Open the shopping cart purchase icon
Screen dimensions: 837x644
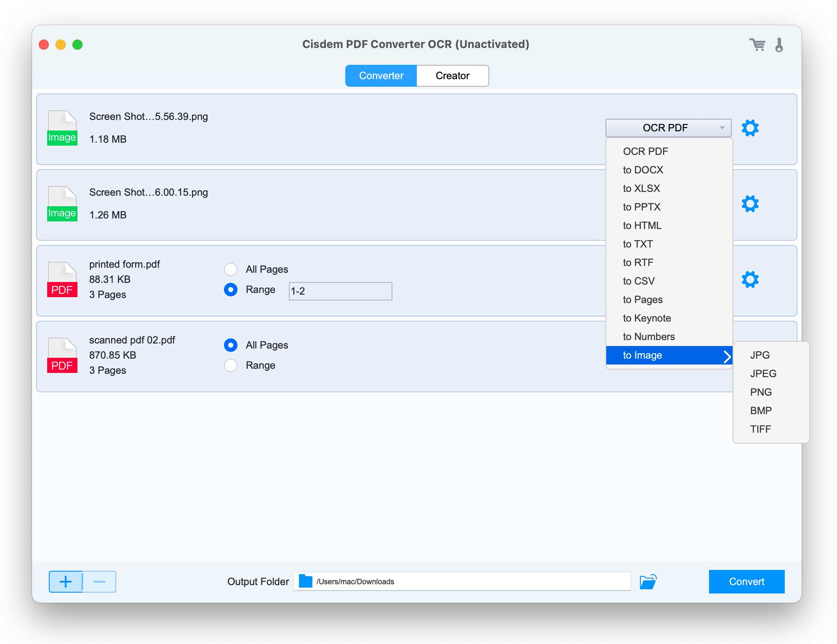point(758,44)
